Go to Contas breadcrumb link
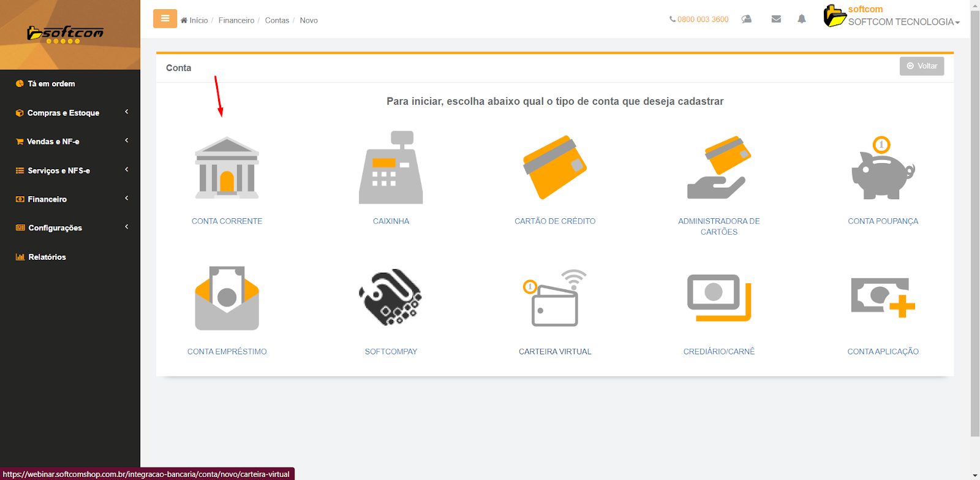This screenshot has width=980, height=480. coord(277,20)
